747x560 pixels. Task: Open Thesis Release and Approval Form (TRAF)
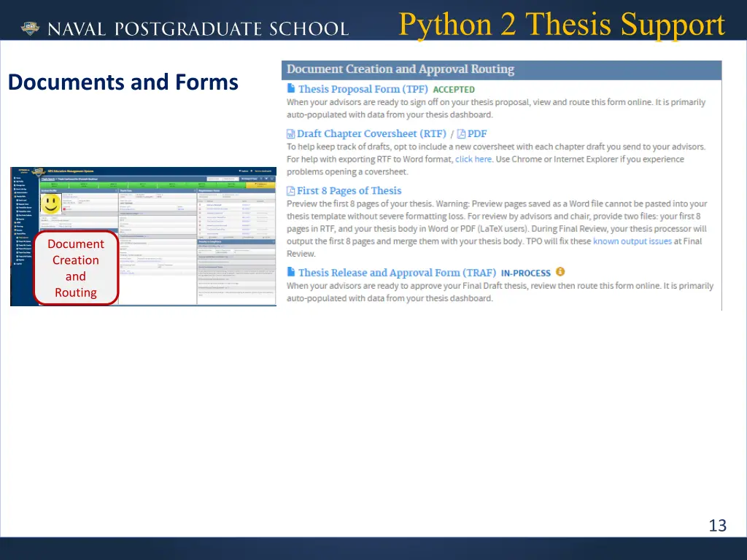tap(398, 273)
